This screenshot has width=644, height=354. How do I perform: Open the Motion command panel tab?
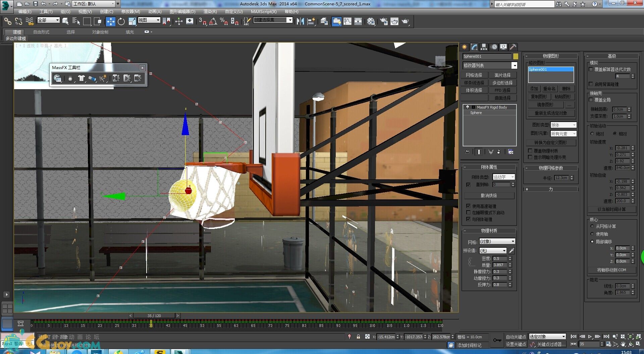point(494,47)
